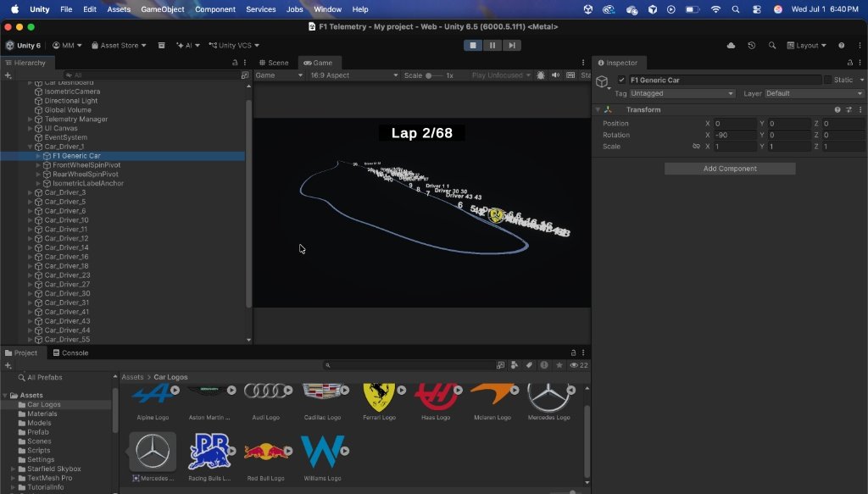
Task: Click the Rotation X field showing -90
Action: click(735, 135)
